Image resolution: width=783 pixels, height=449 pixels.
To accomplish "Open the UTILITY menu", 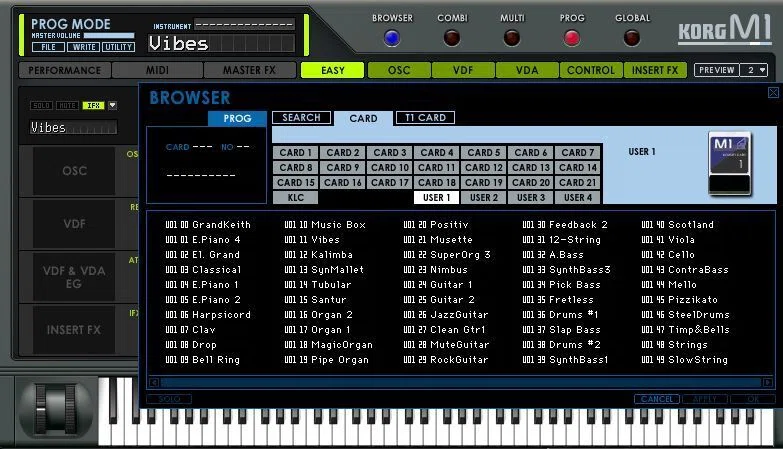I will (x=118, y=47).
